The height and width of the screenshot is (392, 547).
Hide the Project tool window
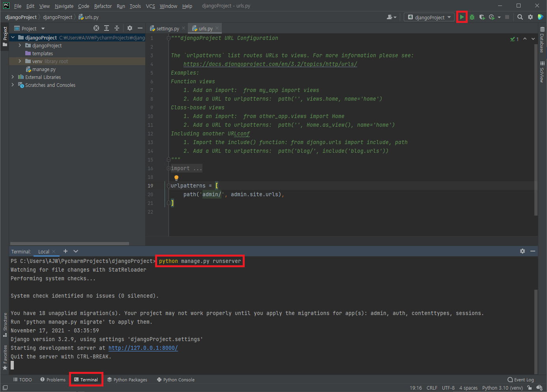tap(140, 28)
